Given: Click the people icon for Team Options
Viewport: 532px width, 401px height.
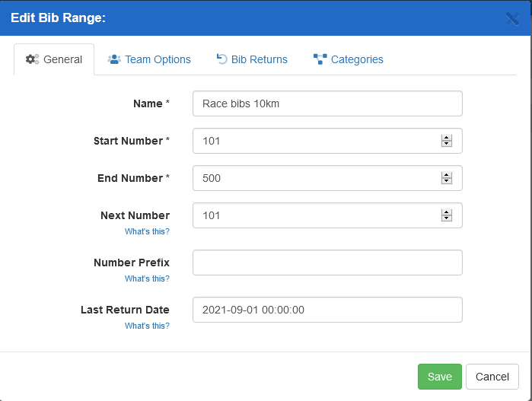Looking at the screenshot, I should pyautogui.click(x=114, y=59).
